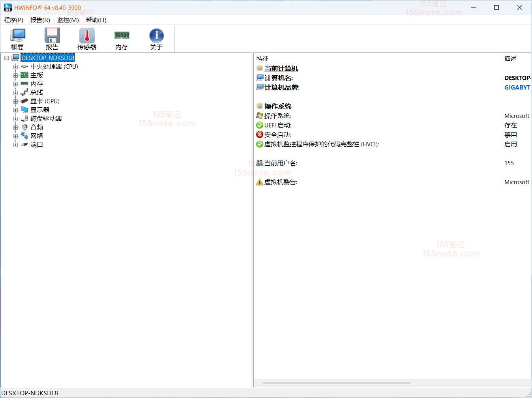Select the 显卡 (GPU) tree node
Screen dimensions: 532x398
[x=45, y=101]
